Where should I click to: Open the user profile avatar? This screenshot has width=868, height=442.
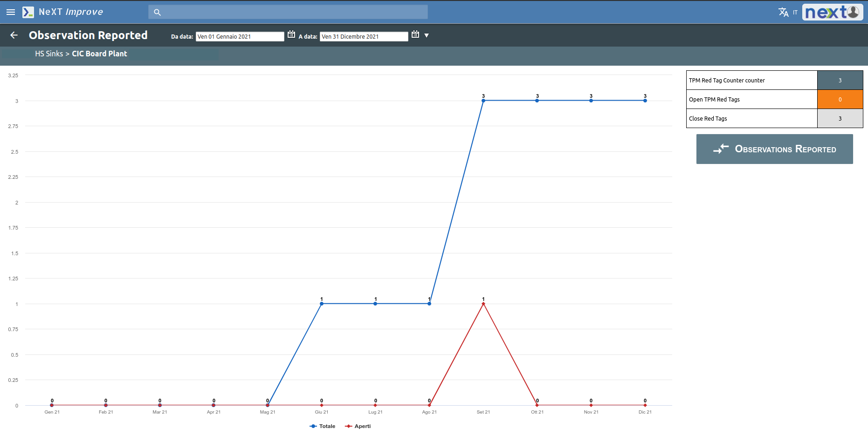(853, 12)
